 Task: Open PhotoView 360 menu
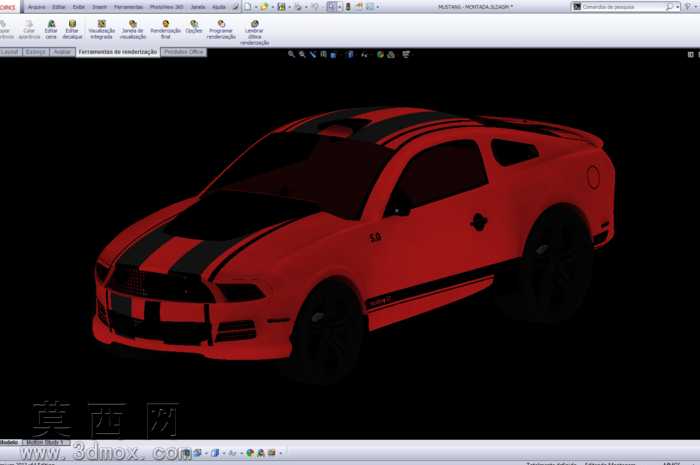[167, 7]
